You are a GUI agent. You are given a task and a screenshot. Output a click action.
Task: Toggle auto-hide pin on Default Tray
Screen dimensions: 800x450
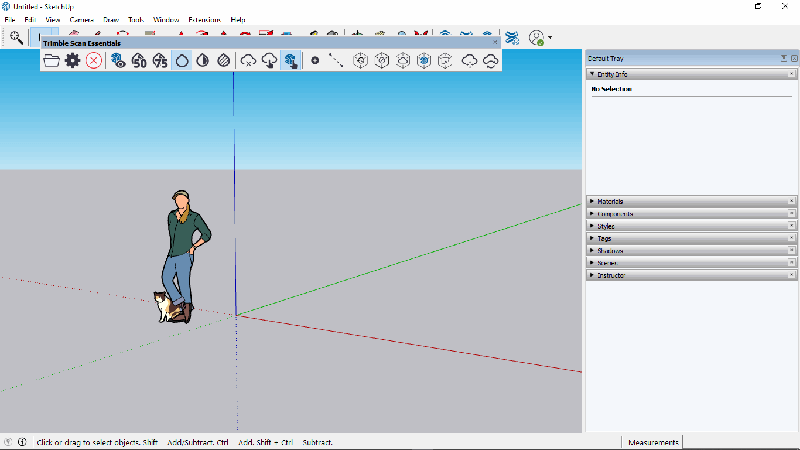click(784, 58)
